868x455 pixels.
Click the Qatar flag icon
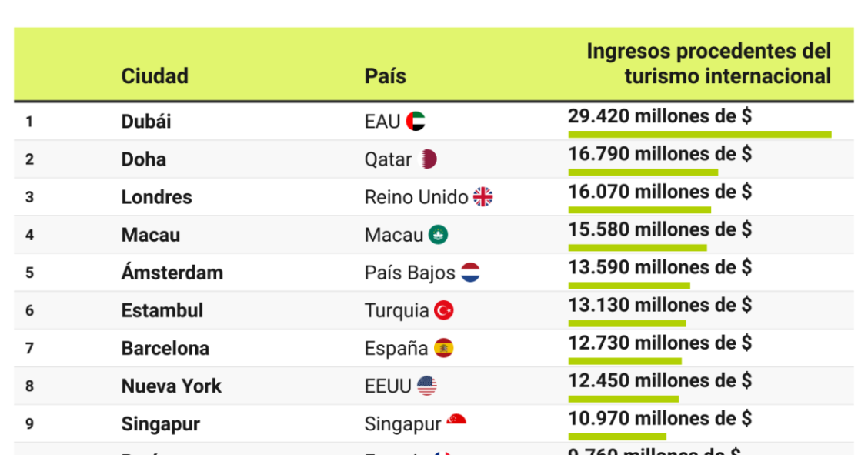click(429, 159)
